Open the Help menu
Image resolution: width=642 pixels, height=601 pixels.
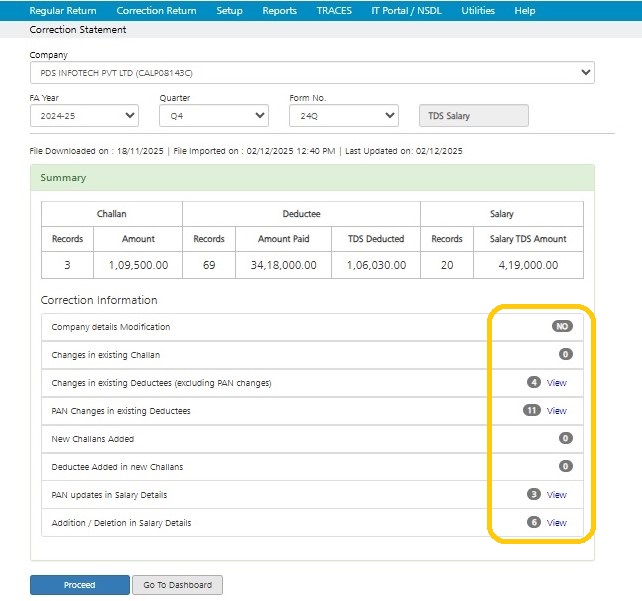pyautogui.click(x=525, y=11)
